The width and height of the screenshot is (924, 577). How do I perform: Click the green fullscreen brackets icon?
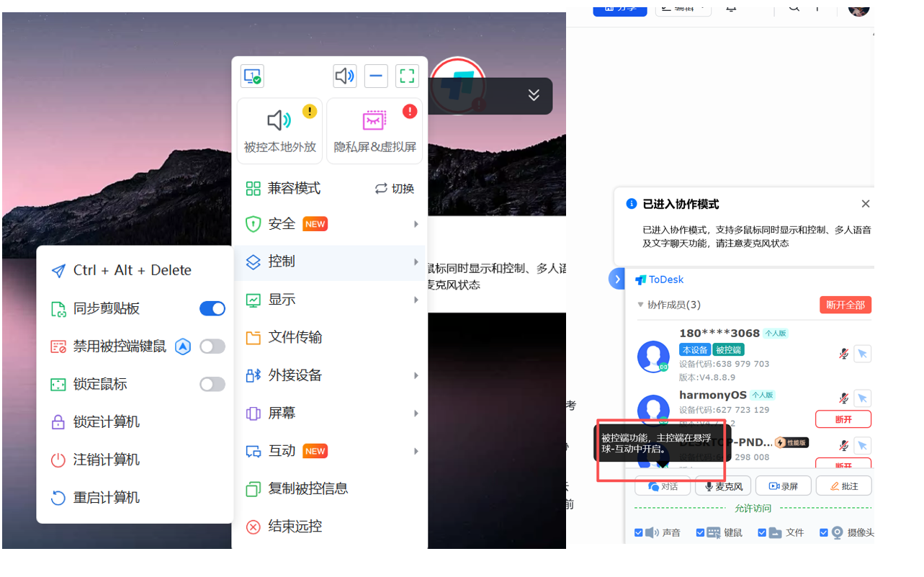(407, 76)
